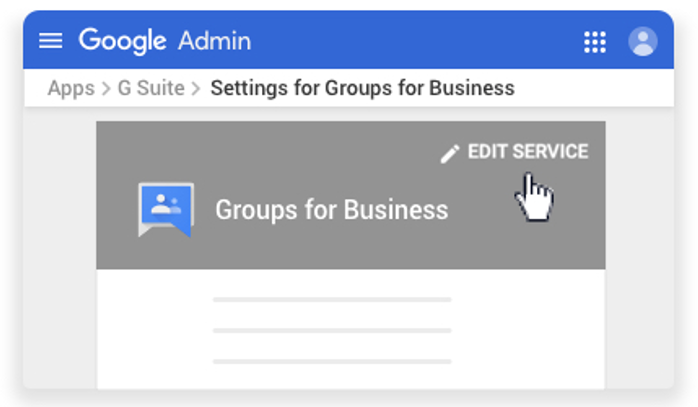Viewport: 698px width, 407px height.
Task: Select the first placeholder settings line
Action: pyautogui.click(x=332, y=299)
